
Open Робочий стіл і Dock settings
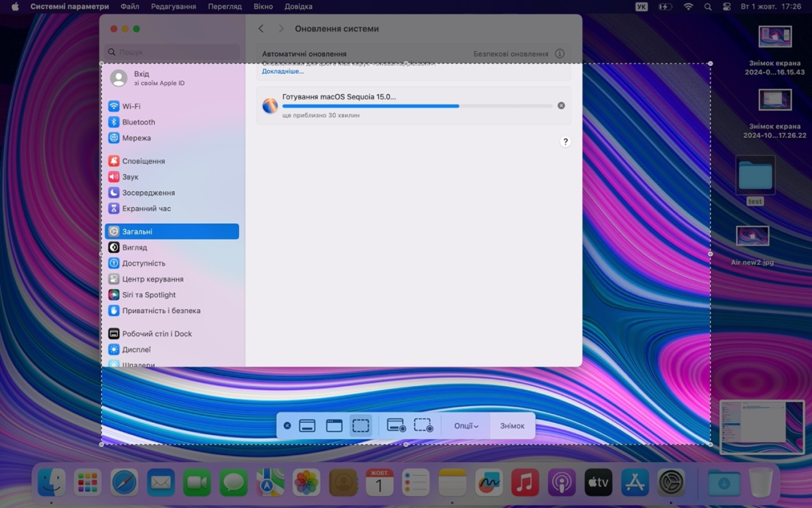(172, 334)
